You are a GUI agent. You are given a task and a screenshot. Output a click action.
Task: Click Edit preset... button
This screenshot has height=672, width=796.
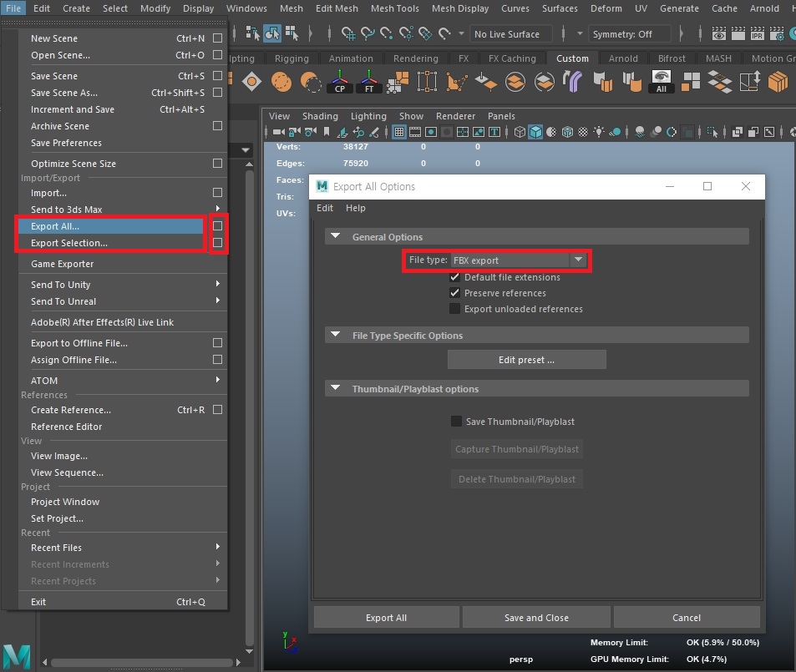(526, 359)
